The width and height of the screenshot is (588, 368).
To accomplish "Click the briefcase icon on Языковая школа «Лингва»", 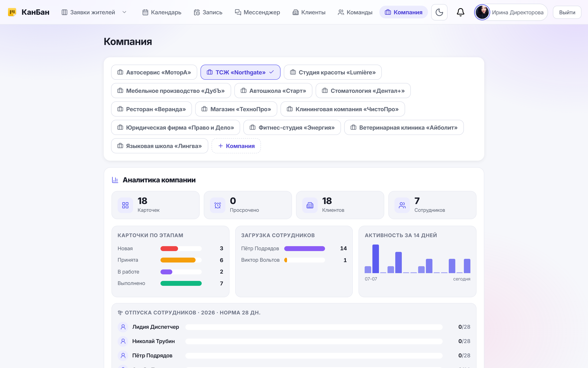I will 120,146.
